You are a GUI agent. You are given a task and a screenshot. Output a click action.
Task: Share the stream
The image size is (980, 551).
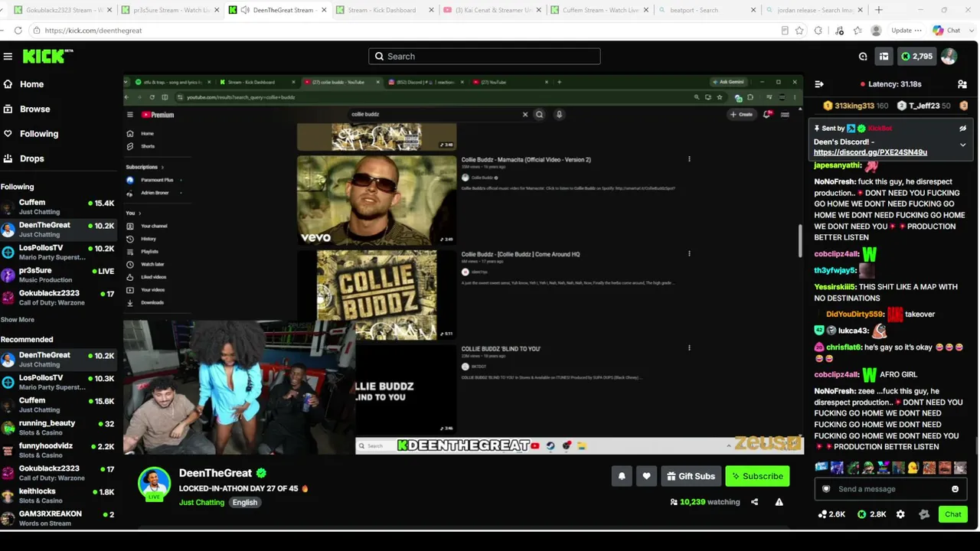point(754,502)
